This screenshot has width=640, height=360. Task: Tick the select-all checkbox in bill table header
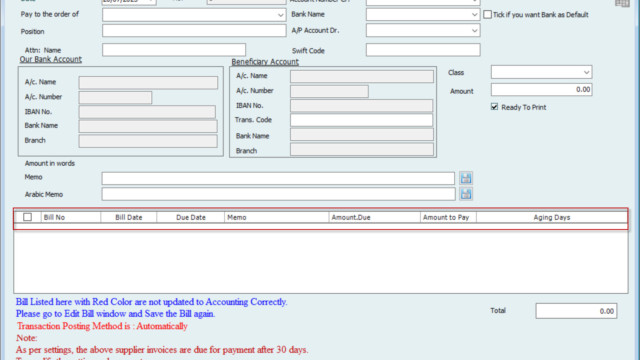(x=27, y=217)
